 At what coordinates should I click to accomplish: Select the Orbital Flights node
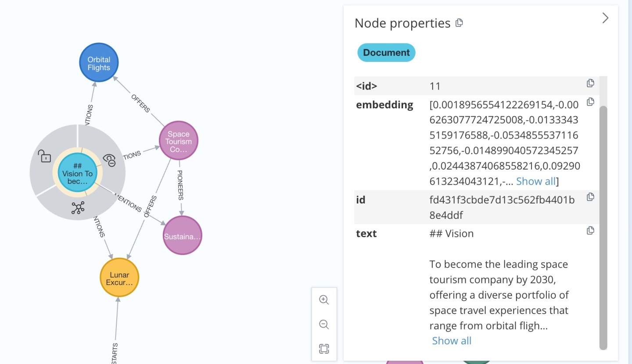point(98,62)
